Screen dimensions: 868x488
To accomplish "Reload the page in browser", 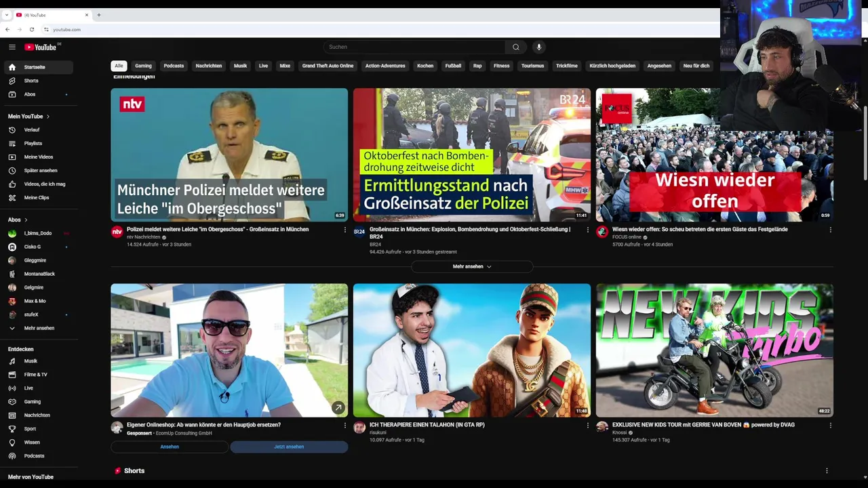I will pyautogui.click(x=32, y=29).
